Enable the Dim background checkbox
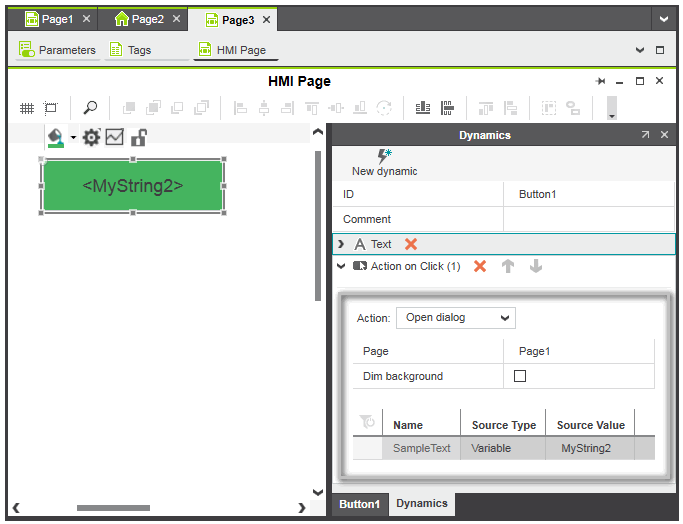This screenshot has height=524, width=683. 519,376
